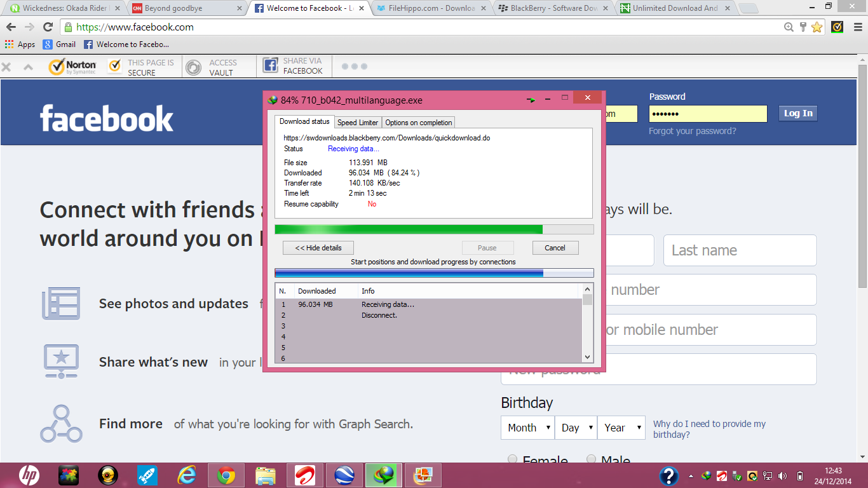Viewport: 868px width, 488px height.
Task: Click the saved password key icon
Action: 803,27
